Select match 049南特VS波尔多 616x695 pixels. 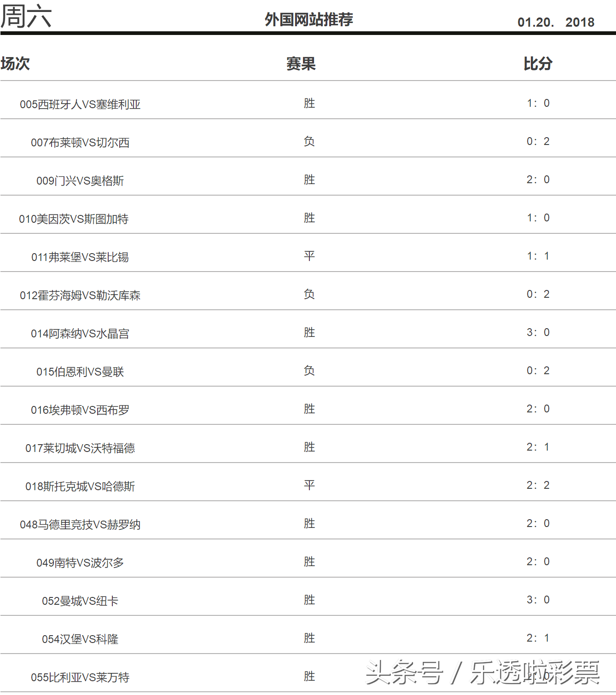[x=80, y=563]
